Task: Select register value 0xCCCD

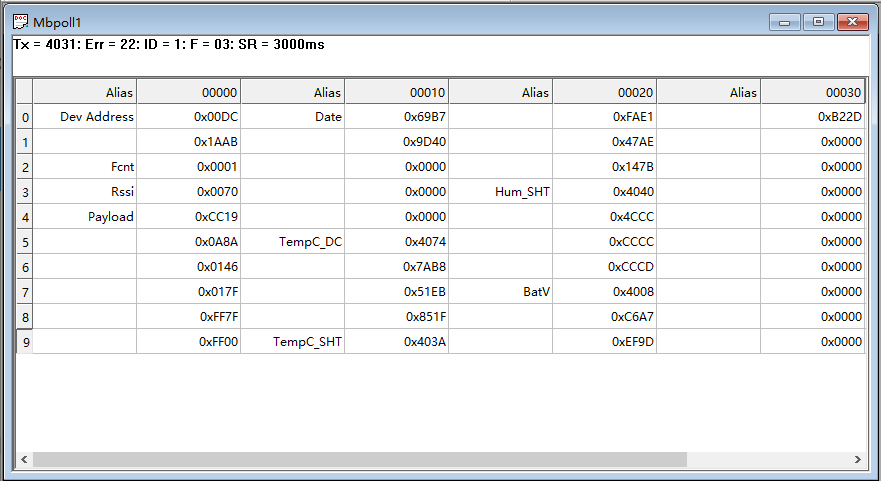Action: pos(605,266)
